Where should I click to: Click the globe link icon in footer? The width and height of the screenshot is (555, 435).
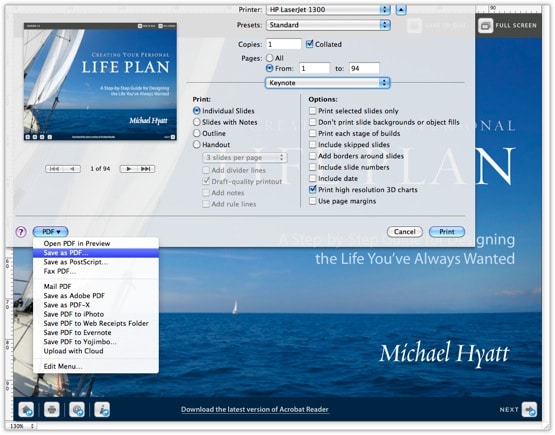(77, 410)
